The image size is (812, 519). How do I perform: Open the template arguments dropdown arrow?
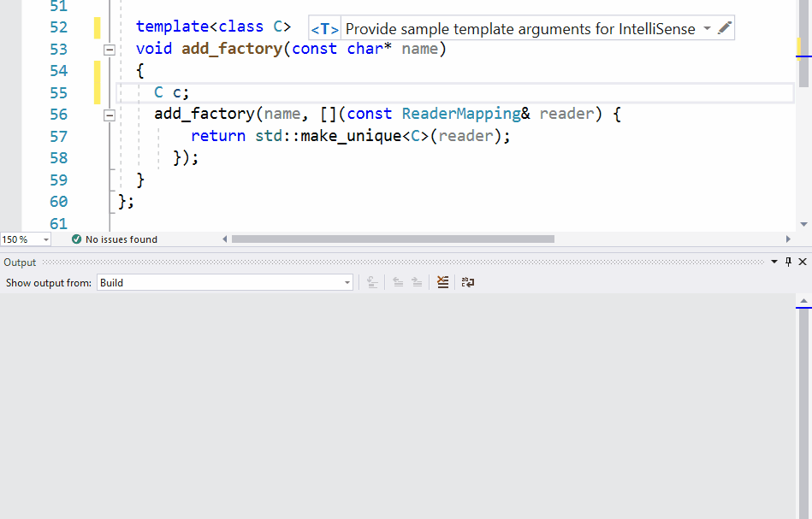pos(707,28)
